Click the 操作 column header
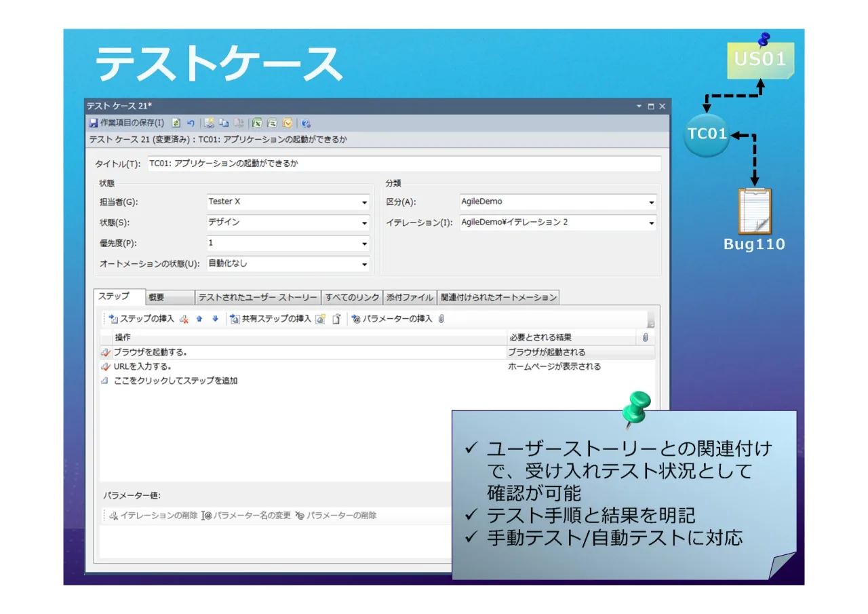 [309, 337]
